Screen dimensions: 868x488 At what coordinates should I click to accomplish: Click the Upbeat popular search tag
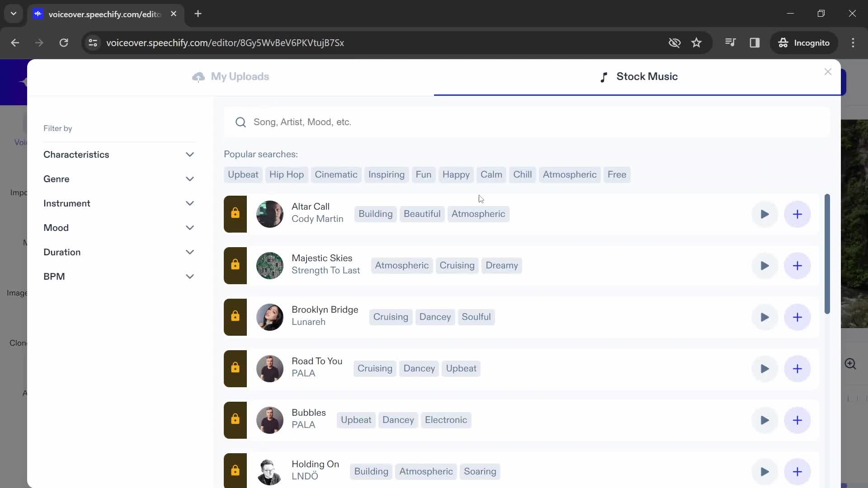[243, 174]
